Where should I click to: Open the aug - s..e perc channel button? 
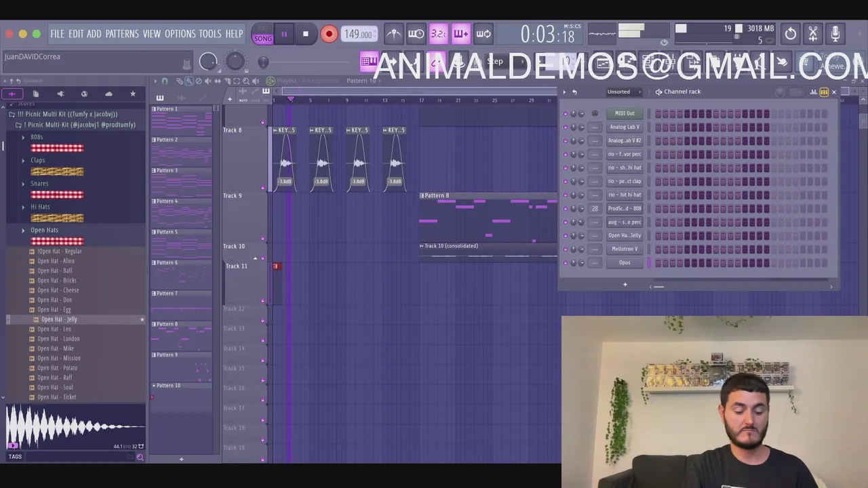tap(625, 222)
